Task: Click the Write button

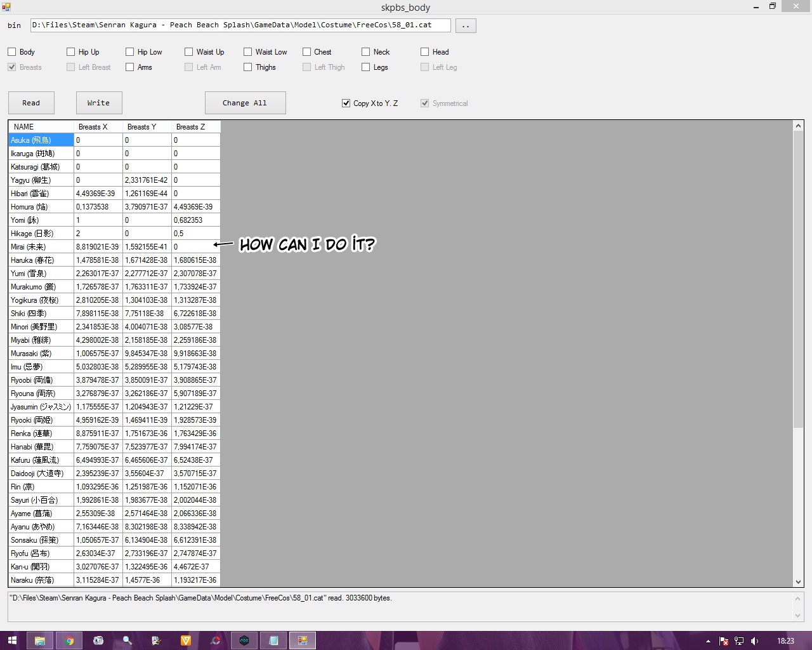Action: [x=99, y=103]
